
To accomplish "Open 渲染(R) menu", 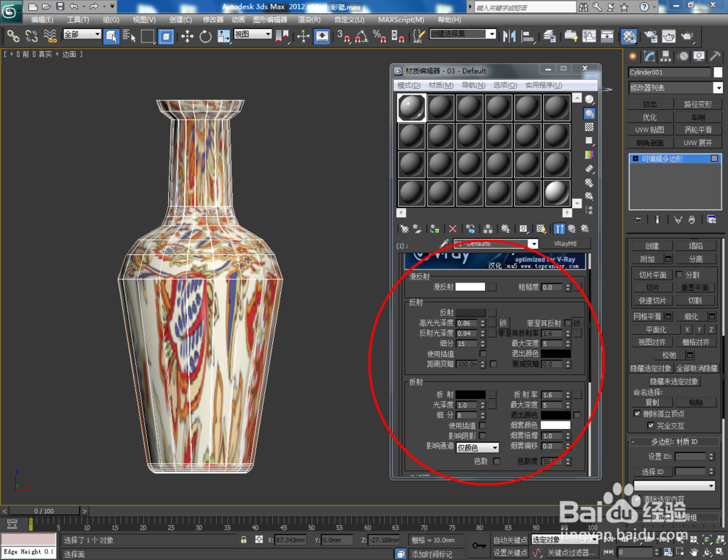I will (309, 20).
